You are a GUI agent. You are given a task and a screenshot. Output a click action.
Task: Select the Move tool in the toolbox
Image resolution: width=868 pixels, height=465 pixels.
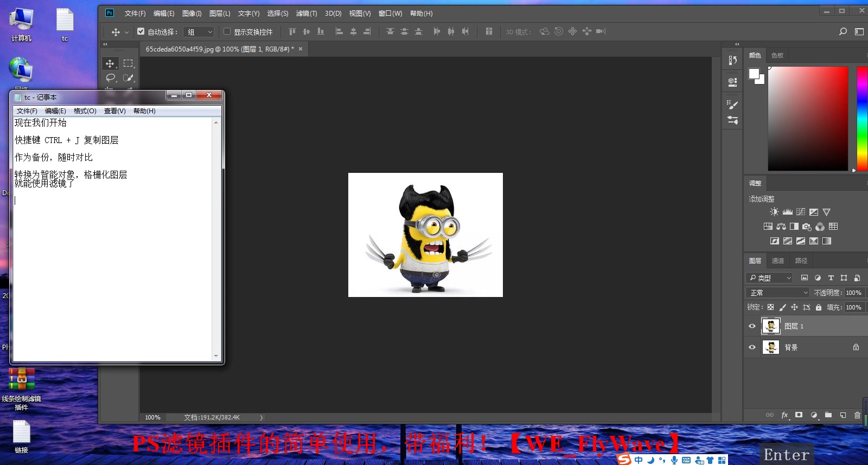pyautogui.click(x=110, y=63)
